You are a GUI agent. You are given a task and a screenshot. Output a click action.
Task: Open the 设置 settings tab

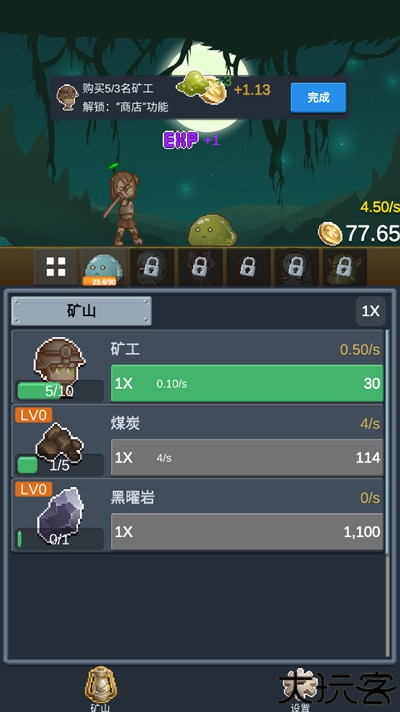(x=299, y=689)
